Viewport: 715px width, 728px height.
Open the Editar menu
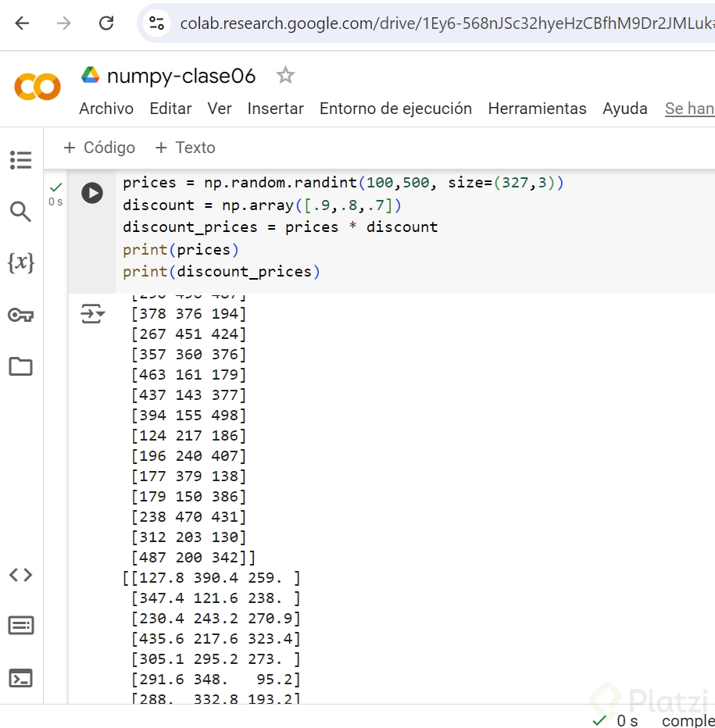click(x=170, y=109)
